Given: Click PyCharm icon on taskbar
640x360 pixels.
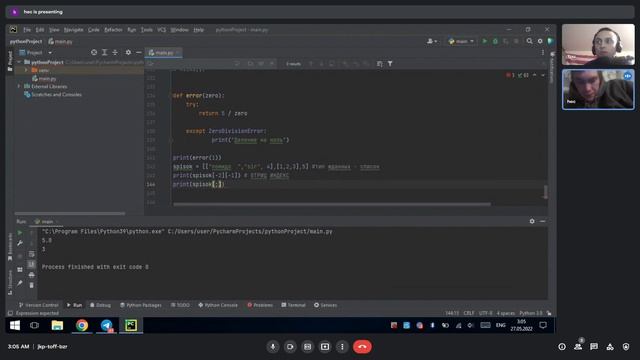Looking at the screenshot, I should coord(131,325).
